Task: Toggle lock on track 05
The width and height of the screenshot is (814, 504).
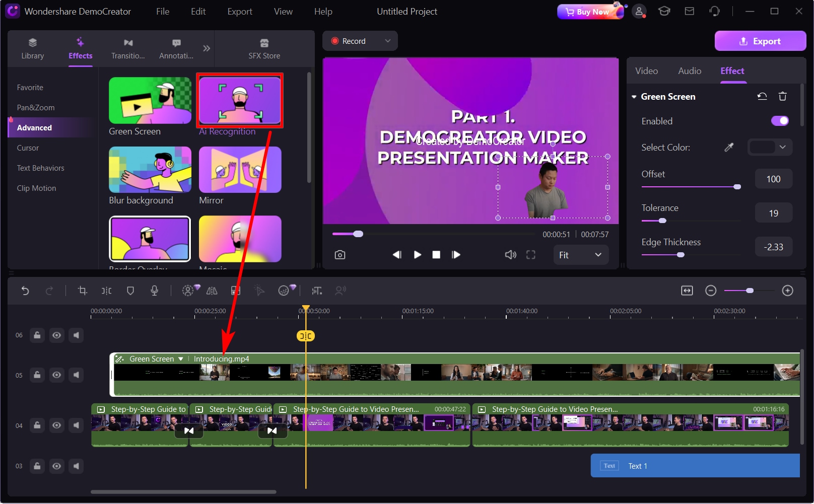Action: (37, 375)
